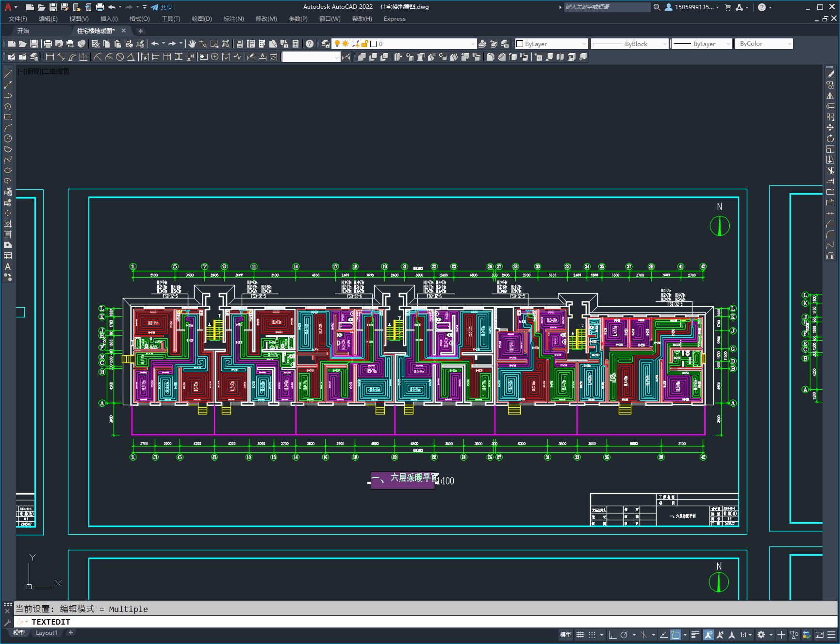Select the Line tool in the draw toolbar
This screenshot has height=644, width=840.
coord(8,74)
